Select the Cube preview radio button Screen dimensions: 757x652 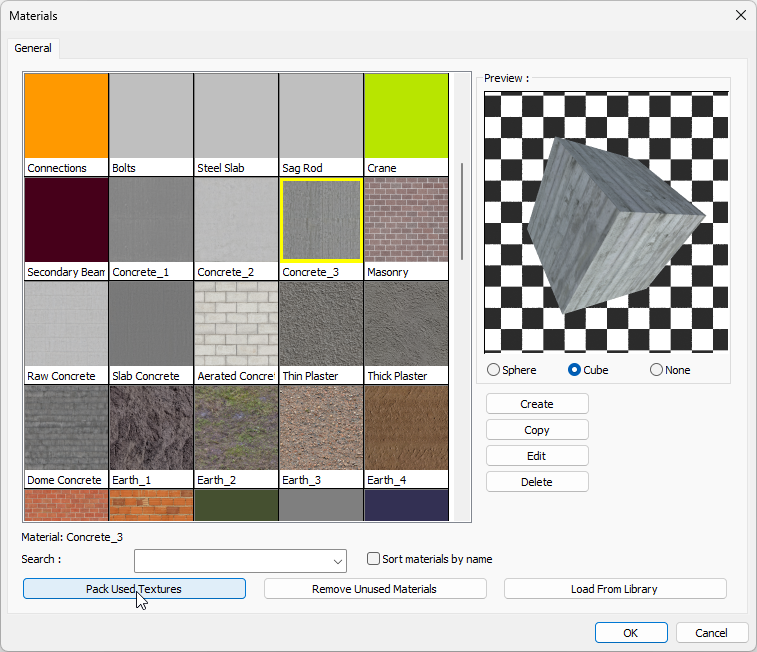coord(574,370)
